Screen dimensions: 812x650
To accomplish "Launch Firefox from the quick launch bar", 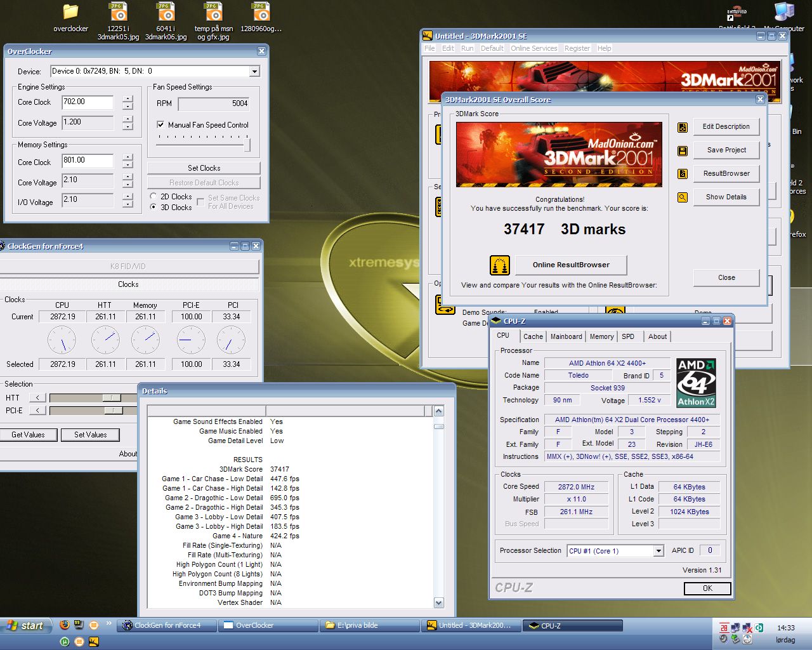I will 65,625.
